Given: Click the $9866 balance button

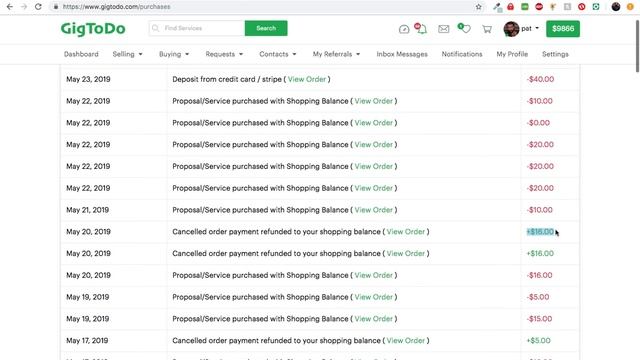Looking at the screenshot, I should (563, 29).
